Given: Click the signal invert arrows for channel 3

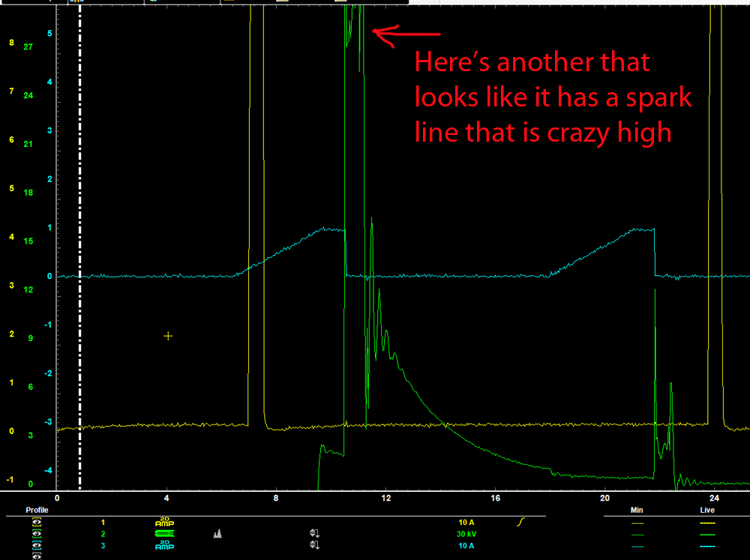Looking at the screenshot, I should 313,545.
